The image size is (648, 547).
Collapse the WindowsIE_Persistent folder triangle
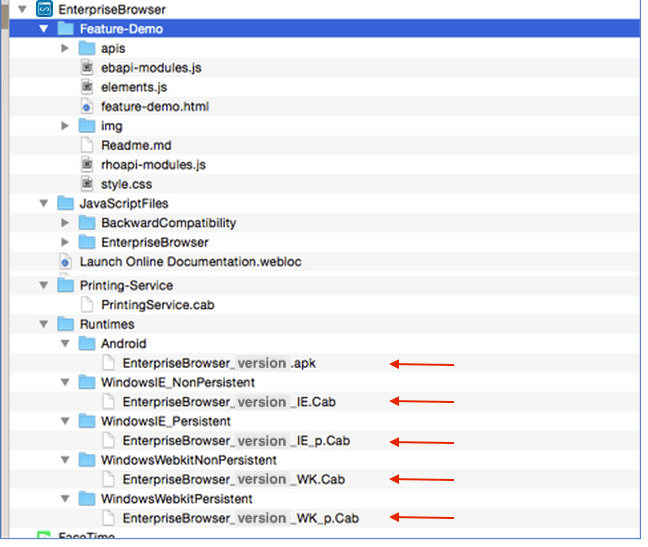tap(65, 421)
